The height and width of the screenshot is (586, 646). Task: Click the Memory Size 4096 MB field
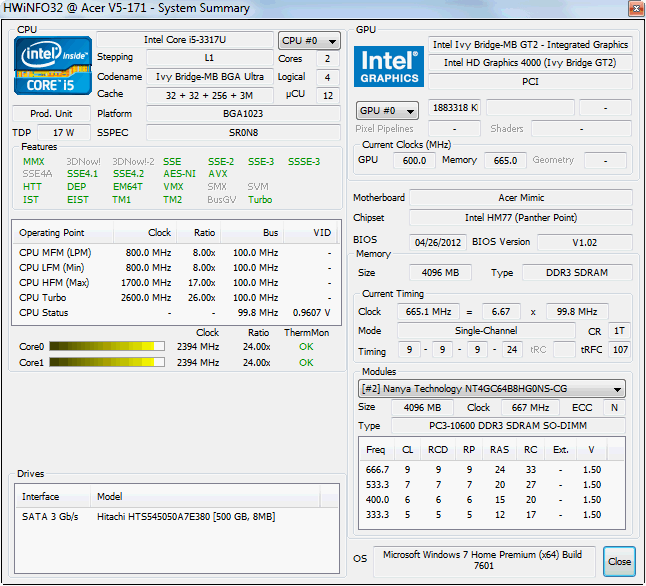440,273
